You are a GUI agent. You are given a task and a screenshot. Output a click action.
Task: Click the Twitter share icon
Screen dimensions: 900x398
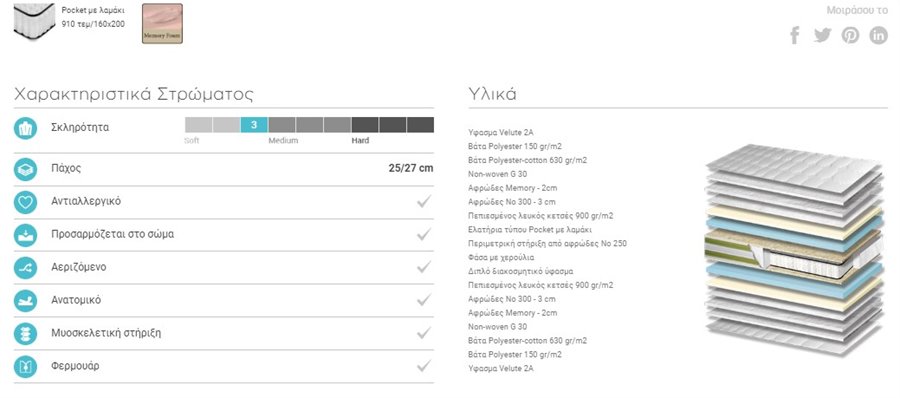[x=823, y=35]
